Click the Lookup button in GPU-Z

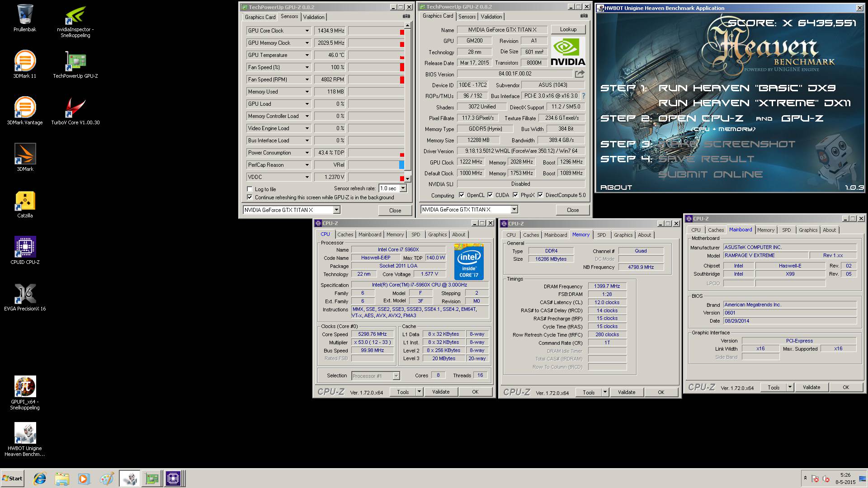tap(568, 29)
